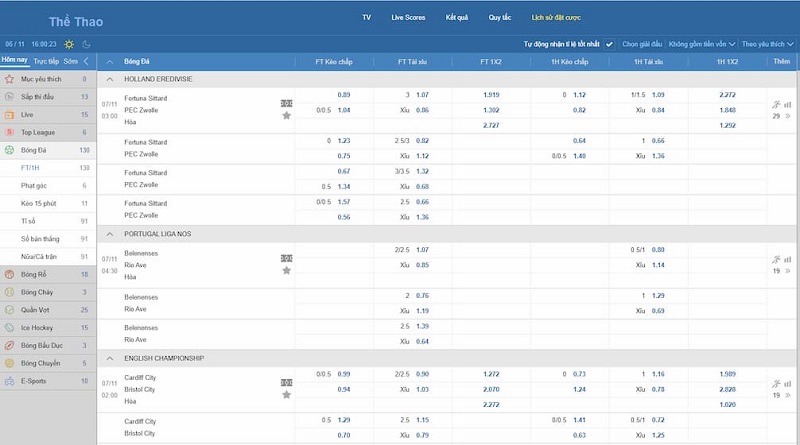Open the Không gồm tiền vốn dropdown
Screen dimensions: 800x445
(x=702, y=44)
